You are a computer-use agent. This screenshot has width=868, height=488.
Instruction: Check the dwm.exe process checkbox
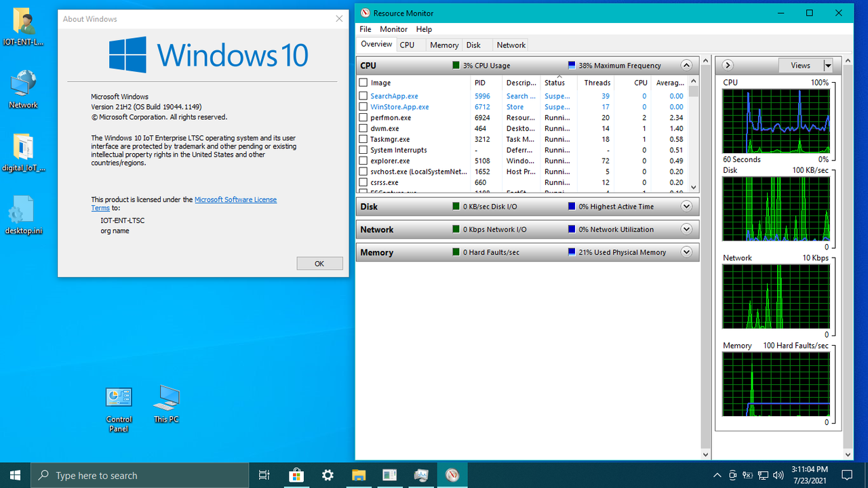(x=363, y=129)
